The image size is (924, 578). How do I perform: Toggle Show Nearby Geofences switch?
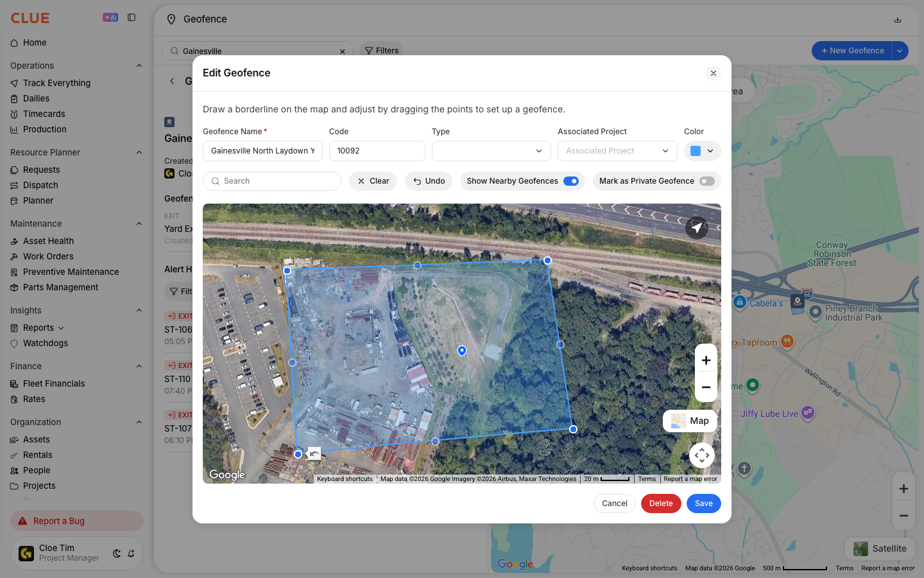pyautogui.click(x=571, y=181)
